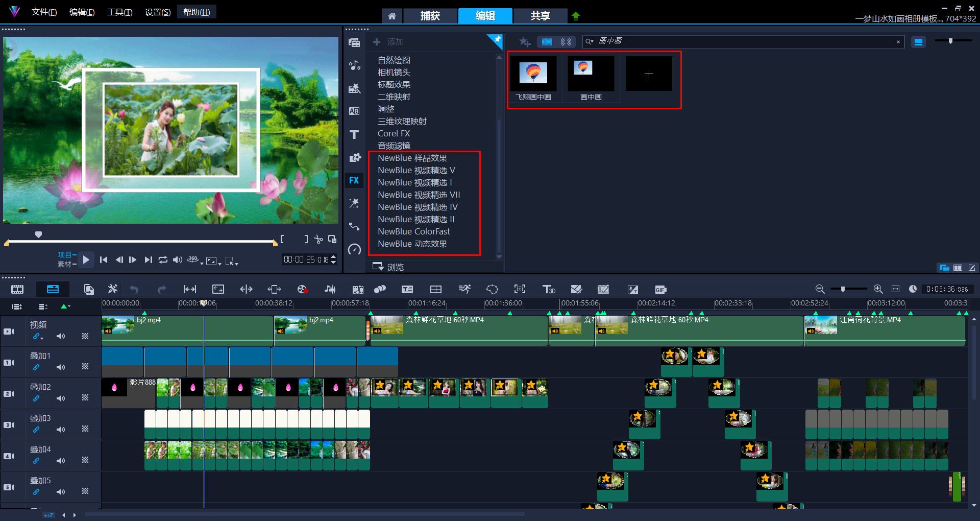
Task: Select 项目 (Project) playback mode
Action: coord(65,254)
